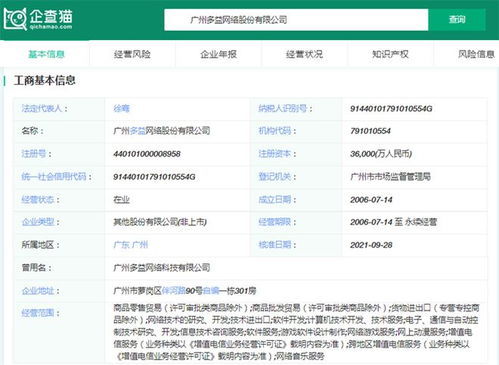The height and width of the screenshot is (365, 499).
Task: Click the 伴河路 link in the address
Action: pos(173,291)
